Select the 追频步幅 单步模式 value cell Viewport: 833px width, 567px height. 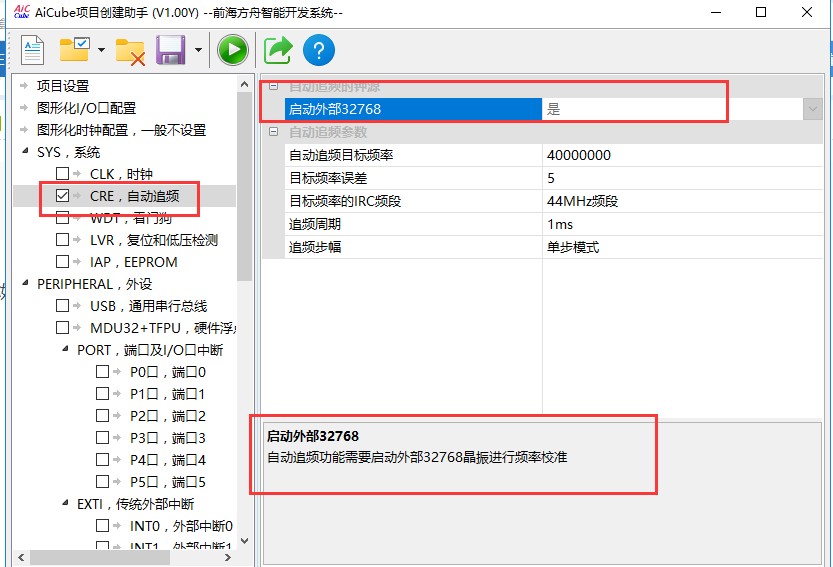[x=683, y=247]
